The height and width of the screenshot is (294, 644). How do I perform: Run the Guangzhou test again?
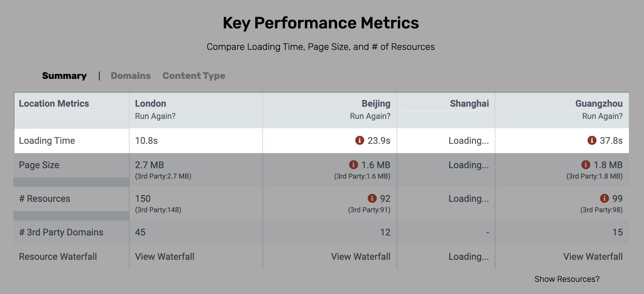pos(602,116)
